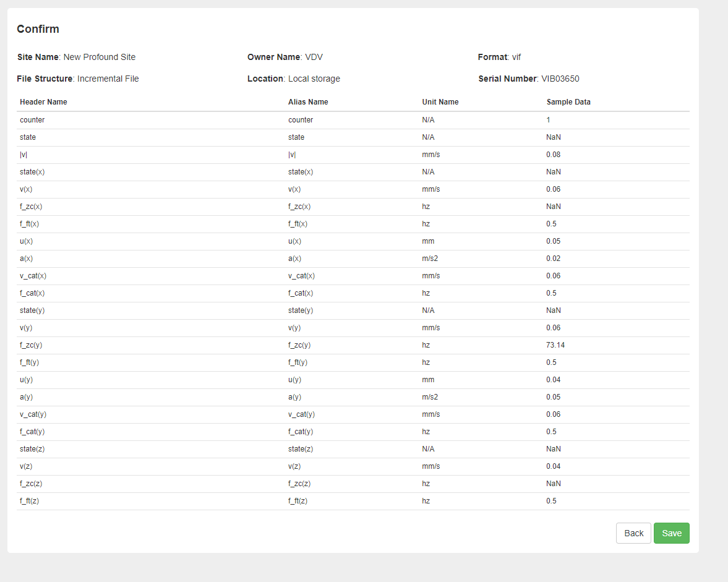Select "f_ft(y)" in the Alias Name column
Screen dimensions: 728x582
(298, 362)
